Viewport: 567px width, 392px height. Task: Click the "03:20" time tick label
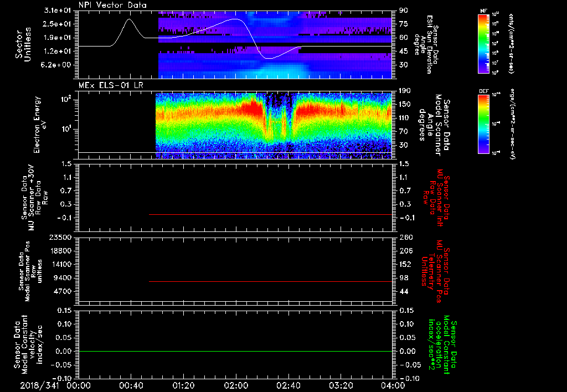coord(341,385)
